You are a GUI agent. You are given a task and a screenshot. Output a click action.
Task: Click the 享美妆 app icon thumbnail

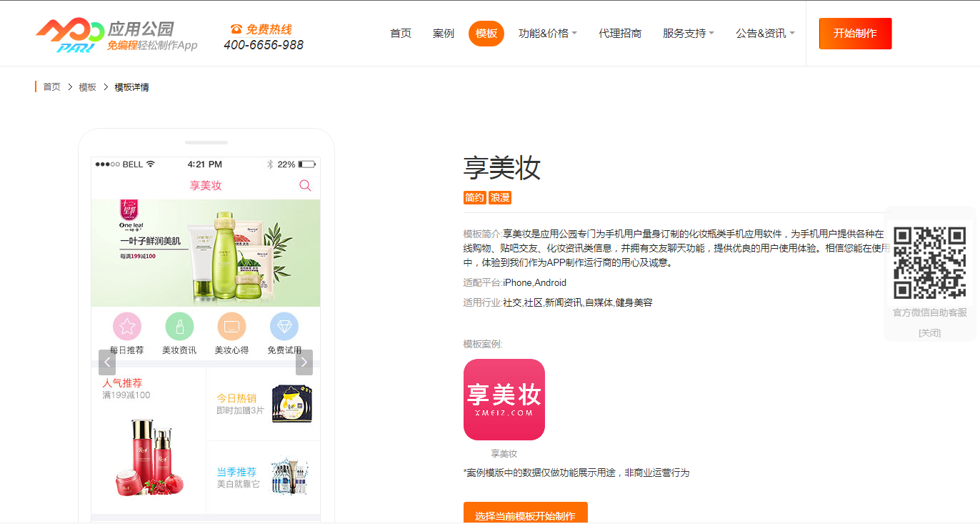pyautogui.click(x=504, y=400)
